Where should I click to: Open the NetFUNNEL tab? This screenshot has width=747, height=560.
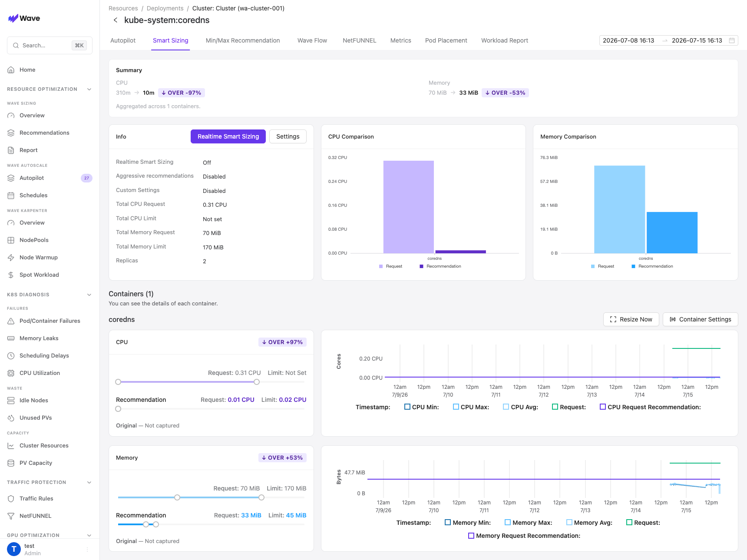click(x=360, y=40)
